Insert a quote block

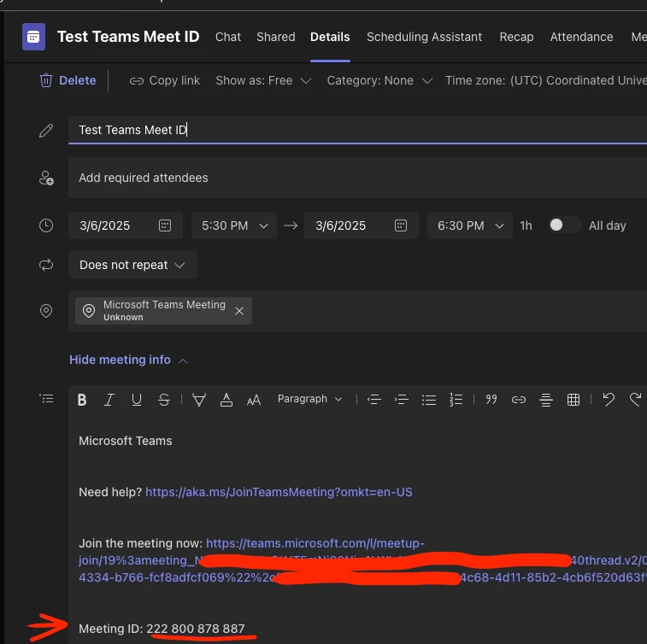tap(491, 400)
